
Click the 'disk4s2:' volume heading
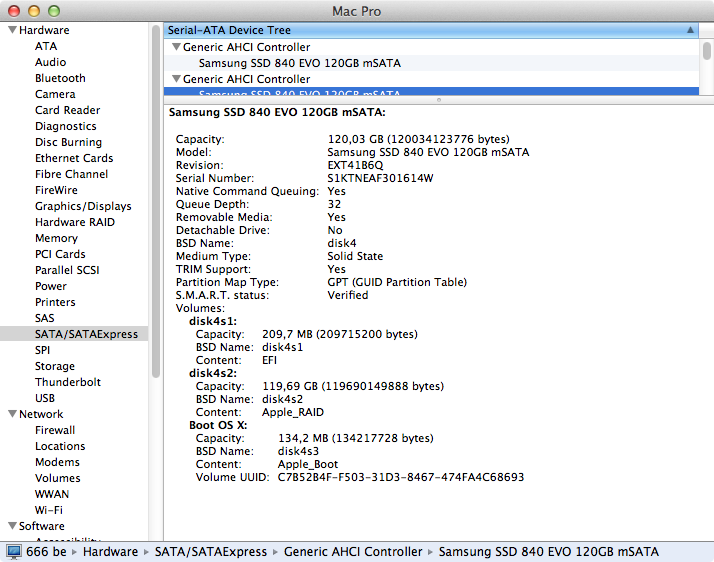tap(213, 373)
